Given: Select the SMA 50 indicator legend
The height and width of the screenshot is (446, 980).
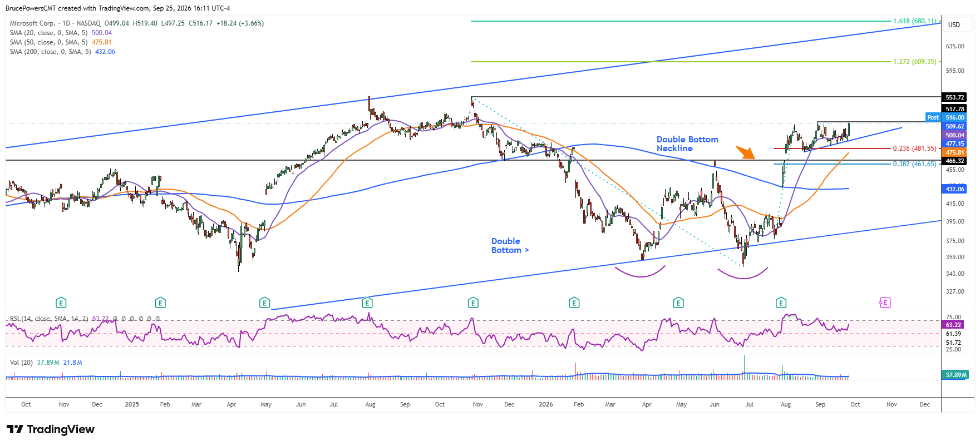Looking at the screenshot, I should (61, 42).
